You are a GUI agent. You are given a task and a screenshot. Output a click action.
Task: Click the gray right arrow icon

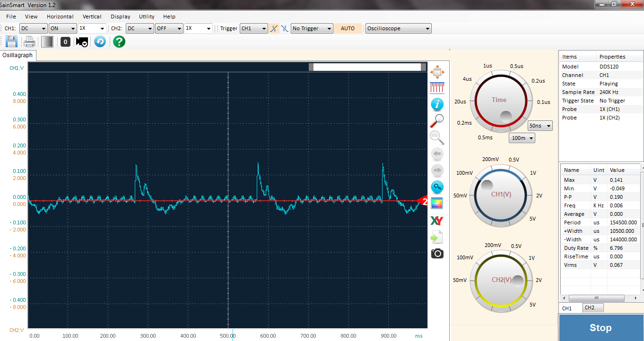point(437,170)
